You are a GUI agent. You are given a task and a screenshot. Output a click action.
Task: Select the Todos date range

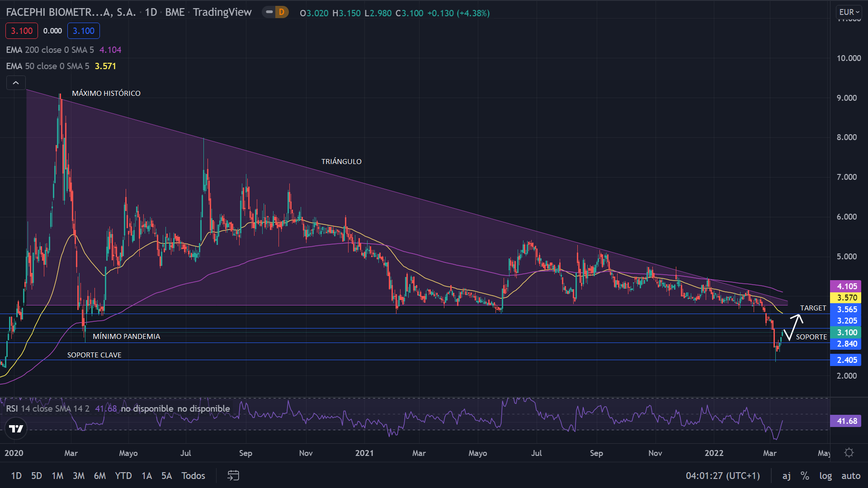click(193, 475)
